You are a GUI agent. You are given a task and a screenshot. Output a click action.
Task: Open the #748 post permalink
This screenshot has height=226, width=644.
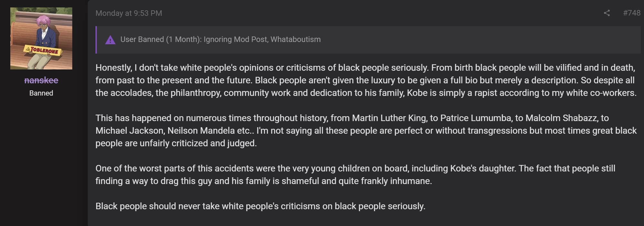click(632, 13)
